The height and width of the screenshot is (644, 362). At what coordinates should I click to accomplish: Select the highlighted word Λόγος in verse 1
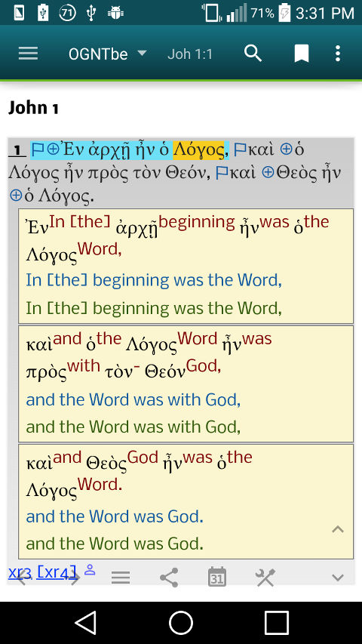(198, 150)
